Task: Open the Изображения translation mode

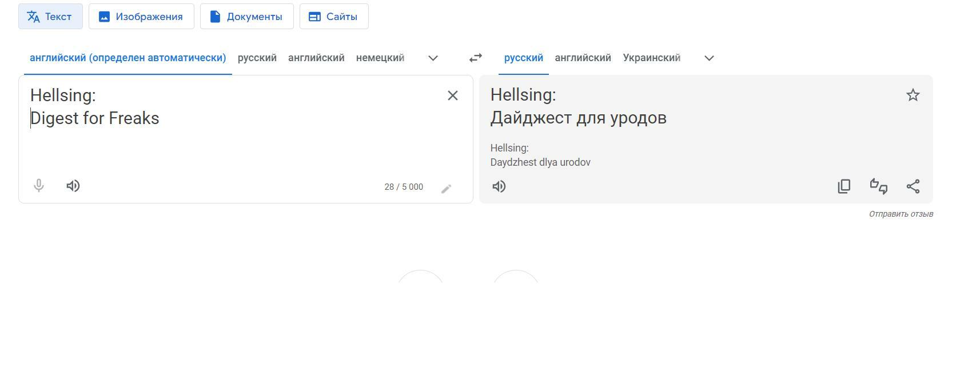Action: [x=141, y=17]
